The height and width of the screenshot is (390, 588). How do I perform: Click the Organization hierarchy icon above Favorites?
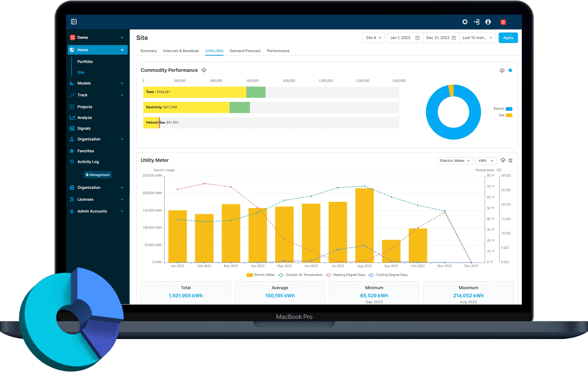point(72,139)
